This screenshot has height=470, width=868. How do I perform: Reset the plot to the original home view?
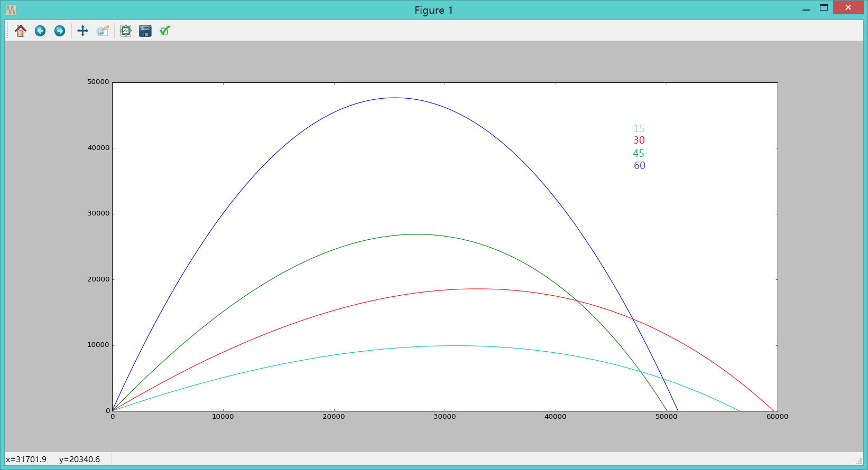pyautogui.click(x=21, y=31)
